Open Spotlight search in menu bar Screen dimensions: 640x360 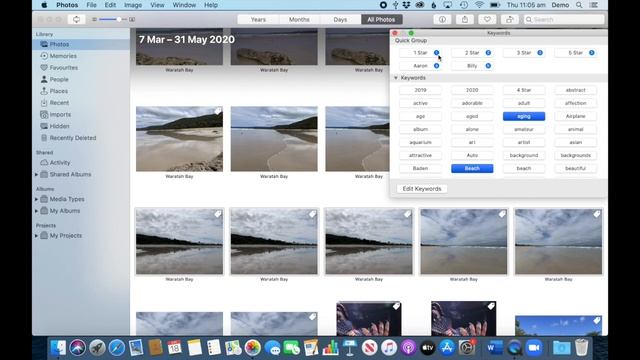[579, 5]
